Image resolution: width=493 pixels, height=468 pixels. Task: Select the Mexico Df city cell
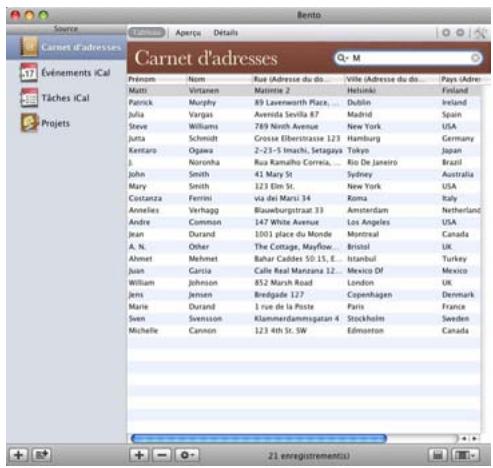(x=365, y=271)
